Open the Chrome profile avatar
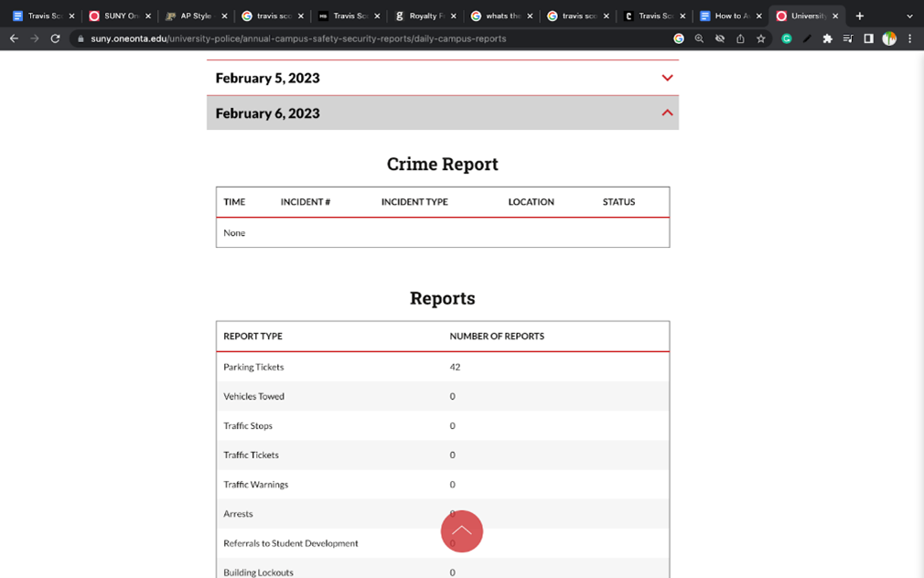 (889, 39)
